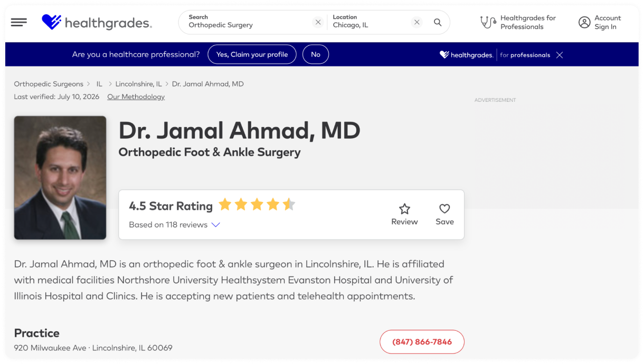Go to IL breadcrumb link
Viewport: 644px width, 364px height.
point(99,84)
